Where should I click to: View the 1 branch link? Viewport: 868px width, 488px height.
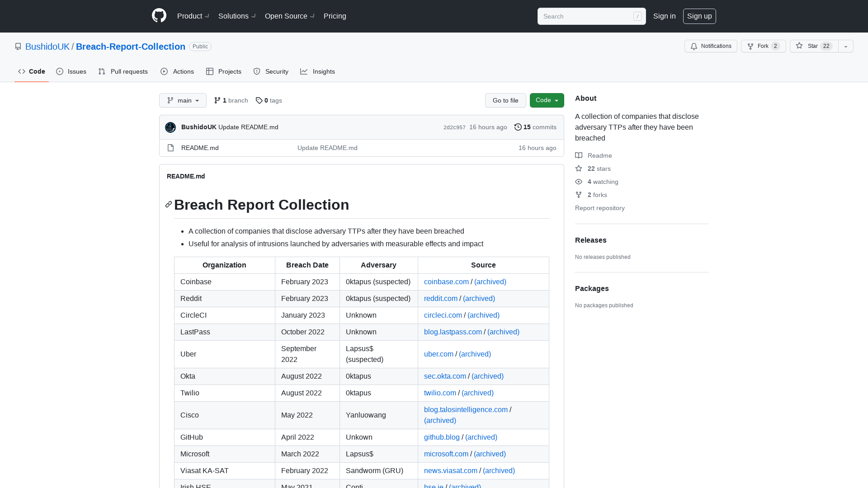point(231,100)
